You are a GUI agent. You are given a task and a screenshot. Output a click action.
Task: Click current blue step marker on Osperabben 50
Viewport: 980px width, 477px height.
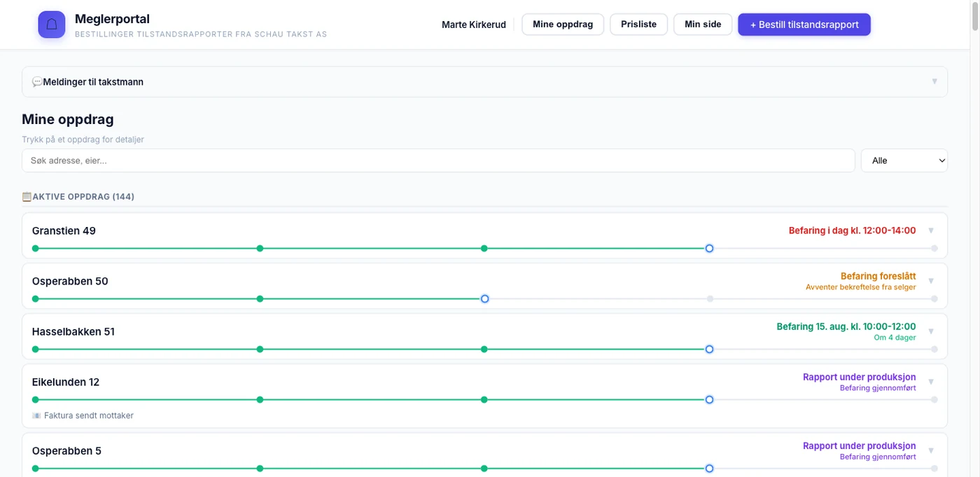[484, 299]
